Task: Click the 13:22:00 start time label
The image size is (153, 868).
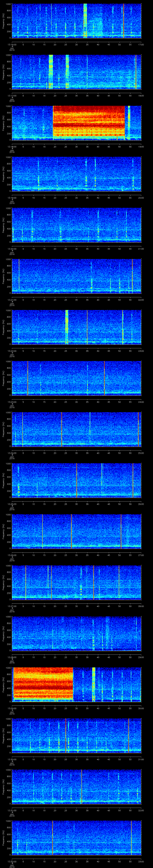Action: coord(12,351)
